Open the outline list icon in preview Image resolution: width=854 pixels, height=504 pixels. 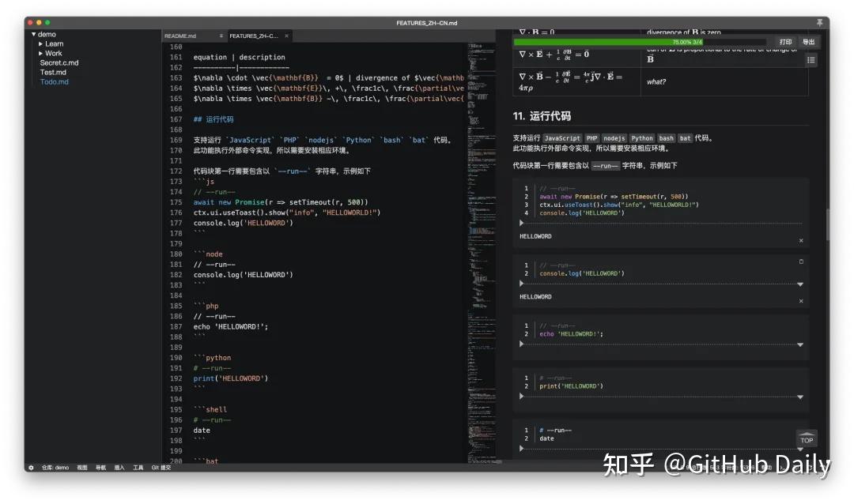[x=811, y=60]
